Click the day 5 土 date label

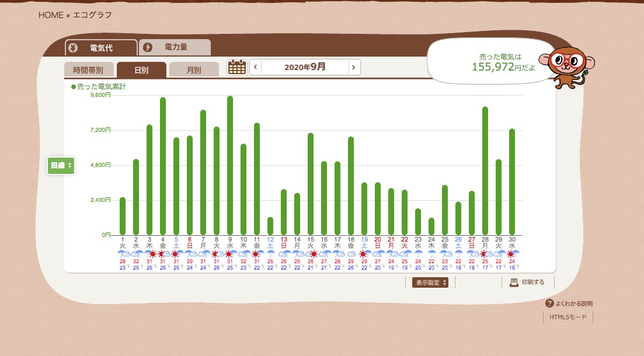coord(176,242)
